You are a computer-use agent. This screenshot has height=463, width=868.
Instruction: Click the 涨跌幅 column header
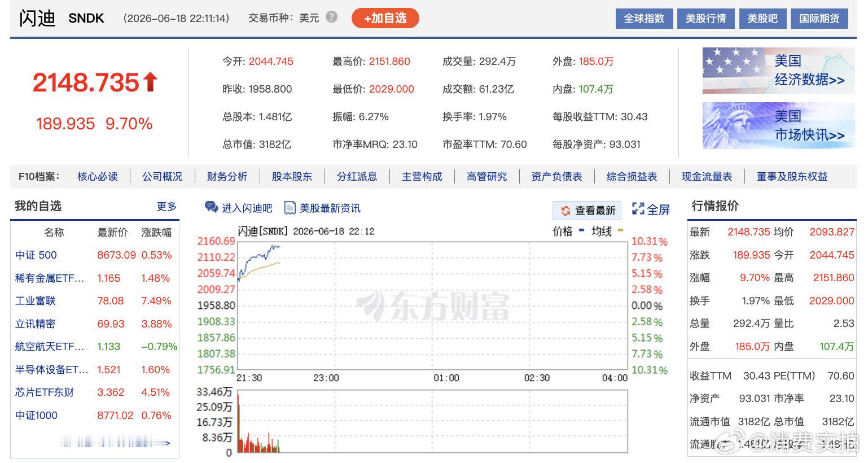coord(156,233)
